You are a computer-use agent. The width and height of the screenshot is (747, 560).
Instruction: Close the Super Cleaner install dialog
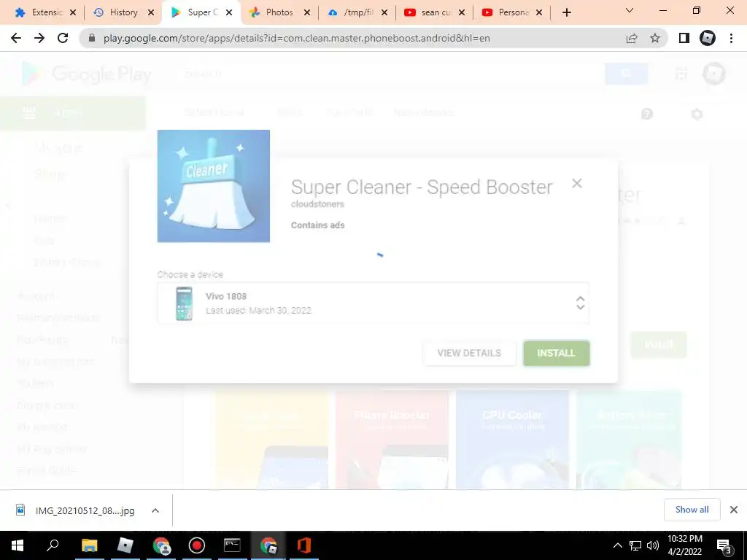point(577,183)
